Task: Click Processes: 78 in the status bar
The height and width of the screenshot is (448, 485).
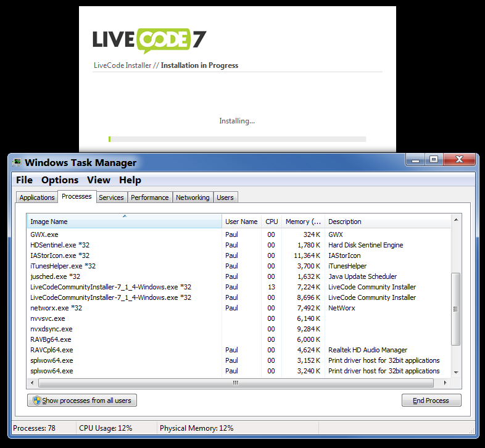Action: pyautogui.click(x=34, y=428)
